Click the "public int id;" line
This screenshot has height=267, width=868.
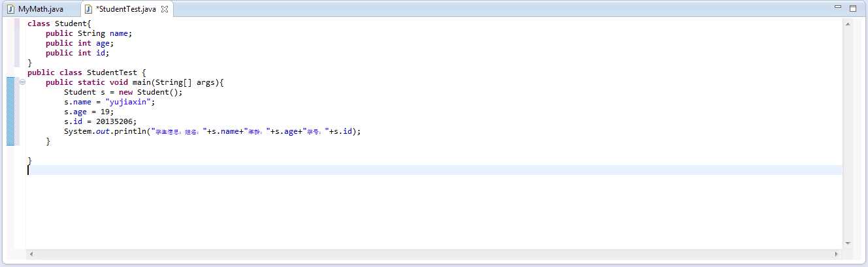click(x=77, y=53)
